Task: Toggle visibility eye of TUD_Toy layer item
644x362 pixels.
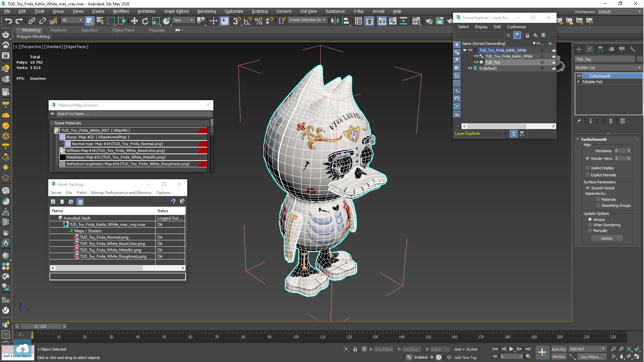Action: (x=476, y=62)
